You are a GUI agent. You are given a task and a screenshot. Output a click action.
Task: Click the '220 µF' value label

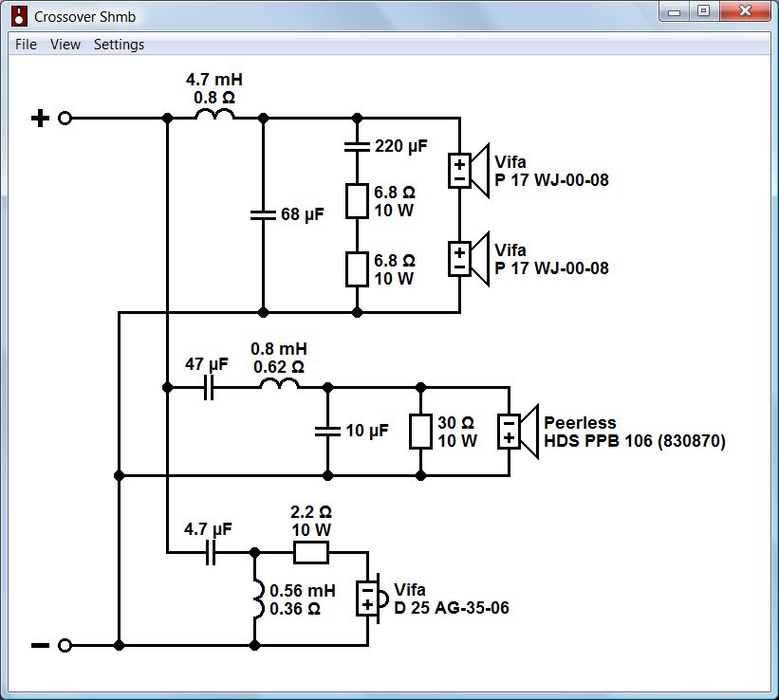tap(400, 147)
